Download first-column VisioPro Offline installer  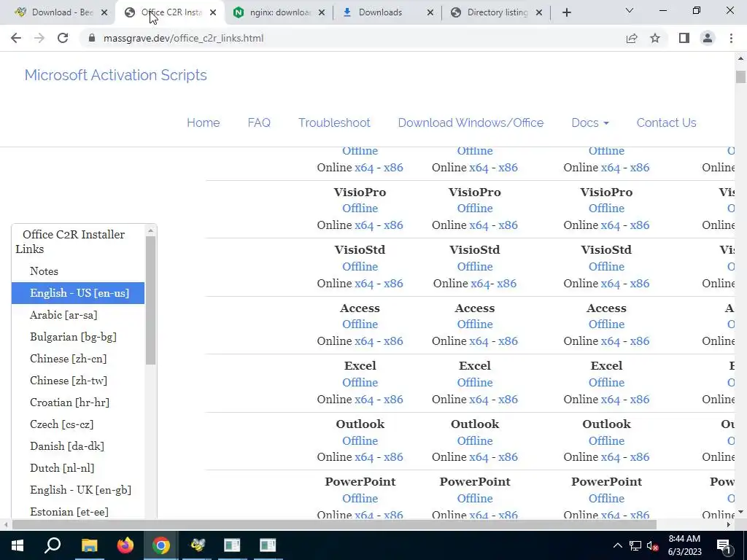(360, 209)
